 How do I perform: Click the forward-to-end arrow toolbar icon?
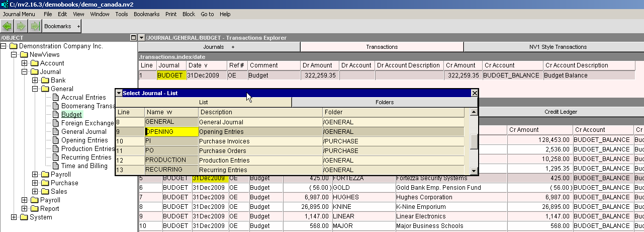pyautogui.click(x=34, y=26)
